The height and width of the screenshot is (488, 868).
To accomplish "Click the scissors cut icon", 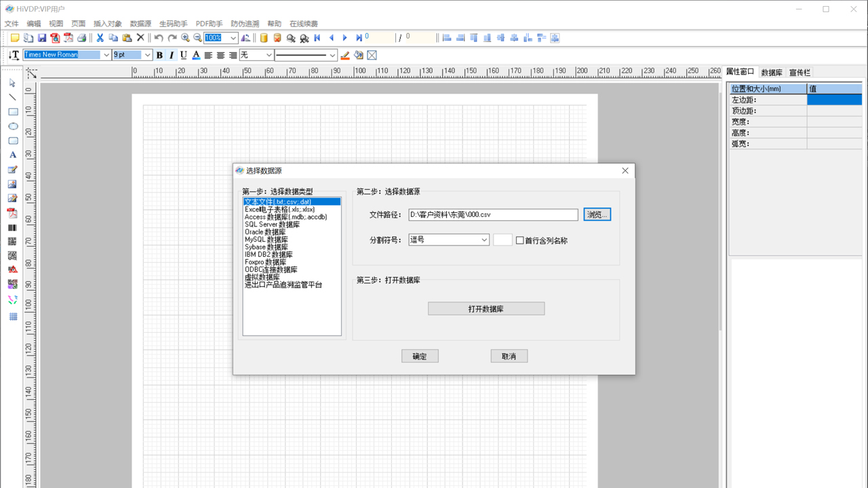I will [x=100, y=38].
